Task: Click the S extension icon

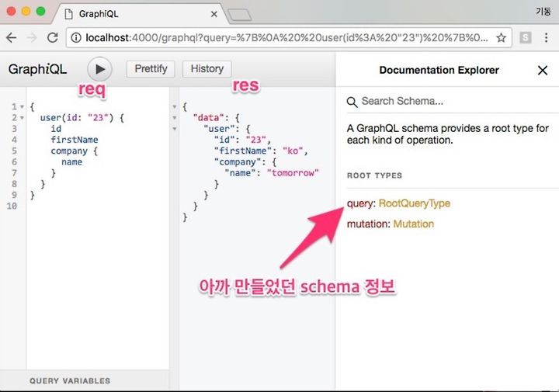Action: [x=526, y=37]
